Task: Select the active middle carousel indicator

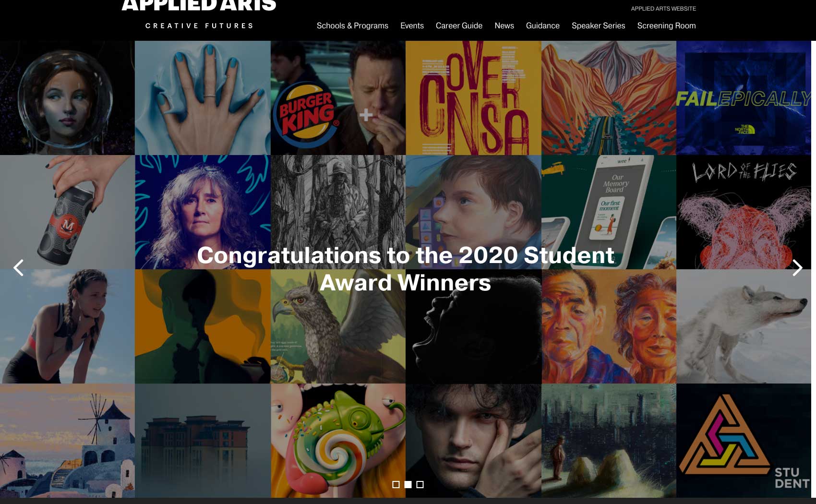Action: tap(408, 484)
